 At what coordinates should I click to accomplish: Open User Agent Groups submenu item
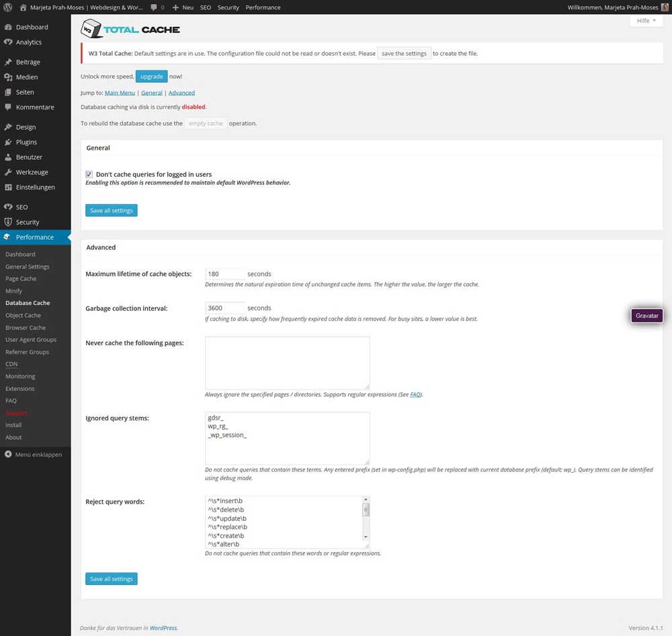point(31,340)
